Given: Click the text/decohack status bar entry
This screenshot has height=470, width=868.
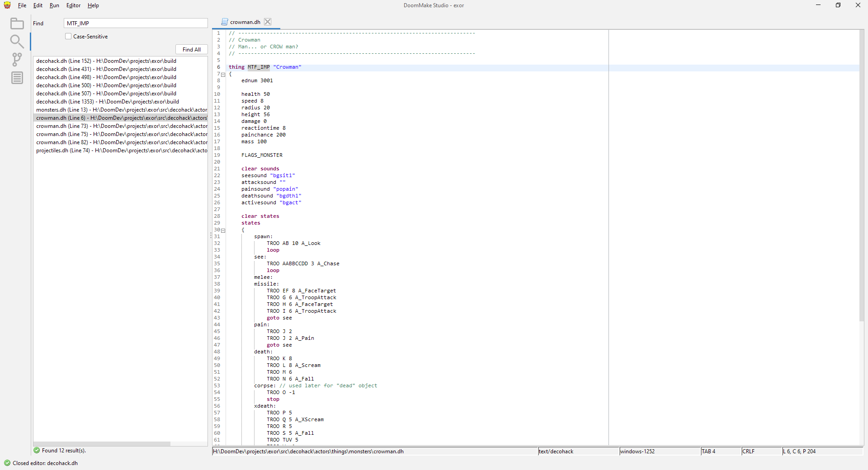Looking at the screenshot, I should (x=578, y=451).
